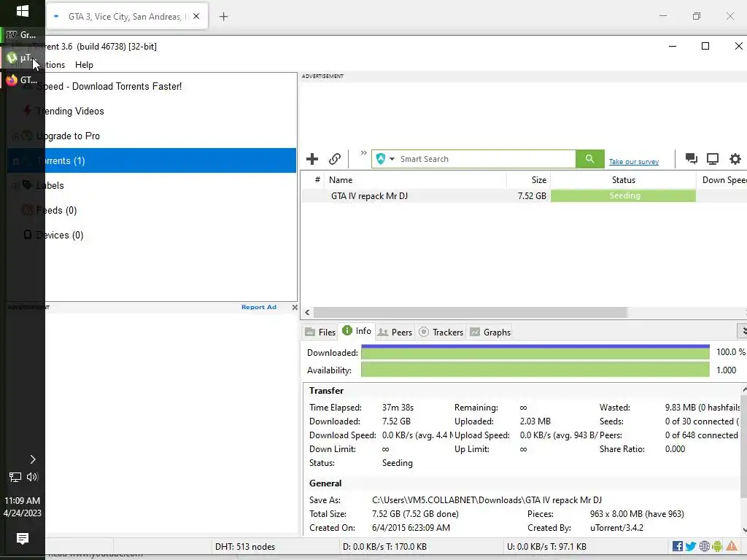The height and width of the screenshot is (560, 747).
Task: Click the Android icon in status bar
Action: [x=717, y=546]
